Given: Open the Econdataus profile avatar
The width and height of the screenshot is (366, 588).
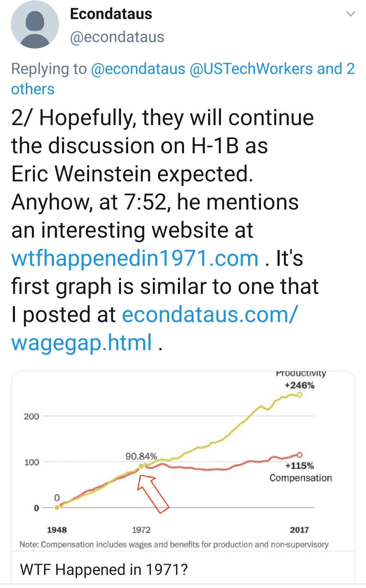Looking at the screenshot, I should (35, 25).
